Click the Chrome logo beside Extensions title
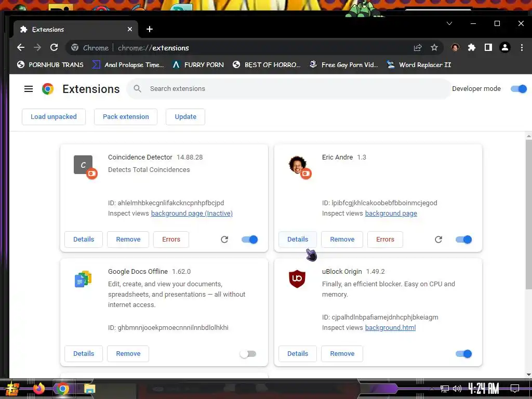 pyautogui.click(x=48, y=89)
